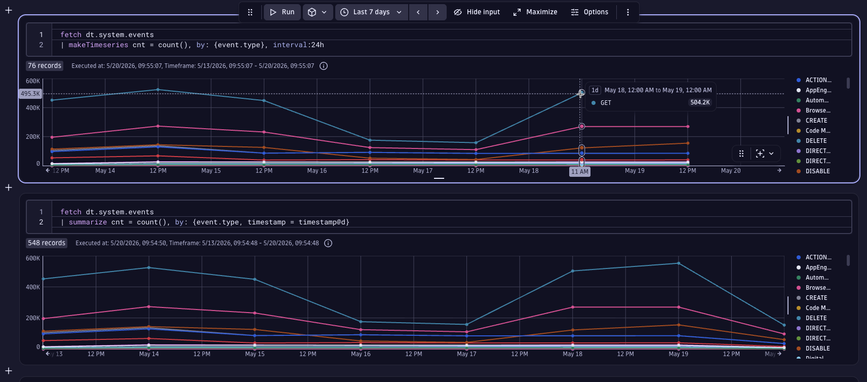Shift timeframe back with left chevron
867x382 pixels.
419,12
